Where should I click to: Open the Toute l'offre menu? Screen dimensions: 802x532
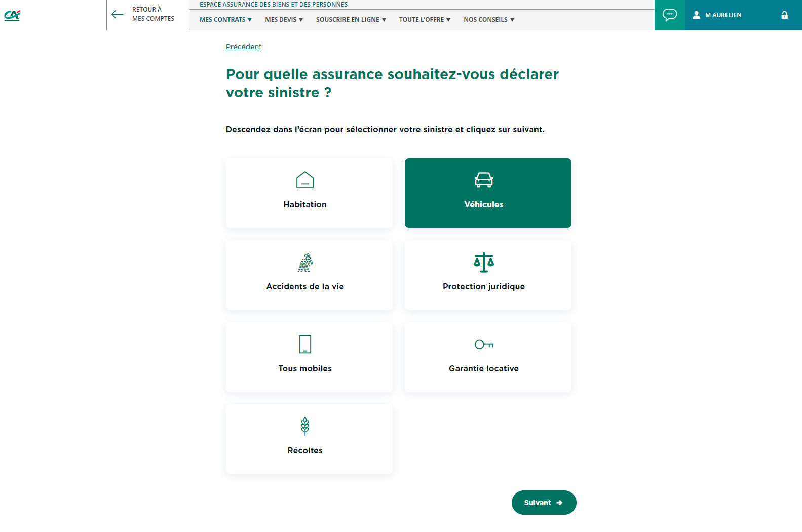click(425, 20)
